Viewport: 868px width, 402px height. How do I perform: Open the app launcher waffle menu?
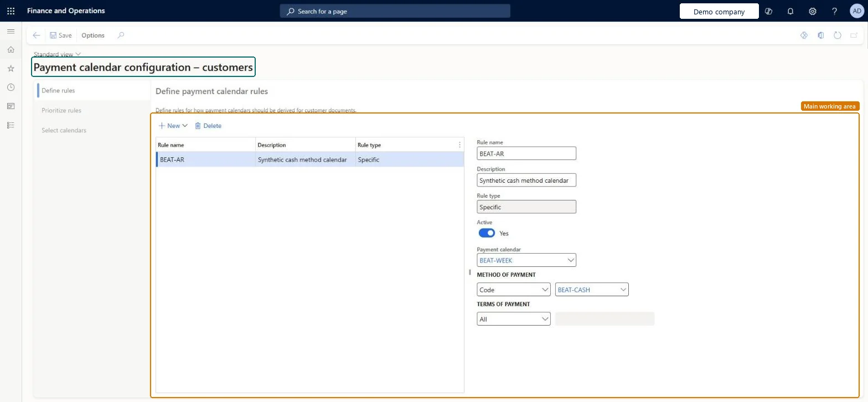11,11
